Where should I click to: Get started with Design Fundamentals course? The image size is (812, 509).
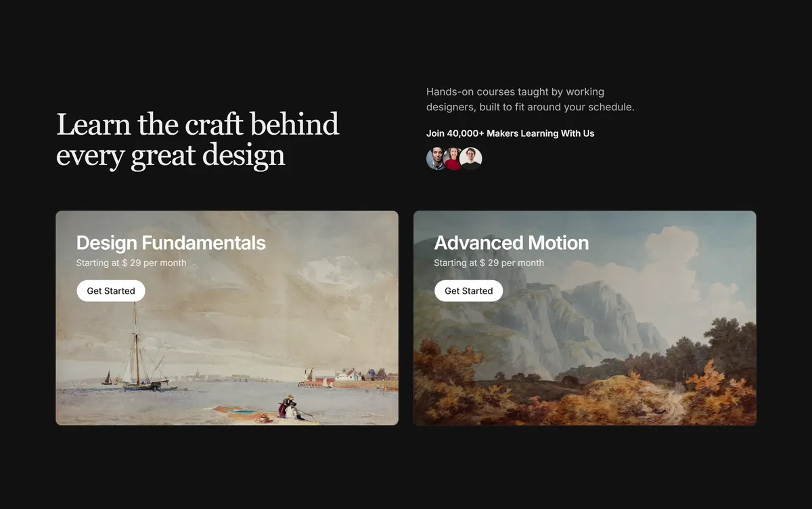pyautogui.click(x=111, y=291)
